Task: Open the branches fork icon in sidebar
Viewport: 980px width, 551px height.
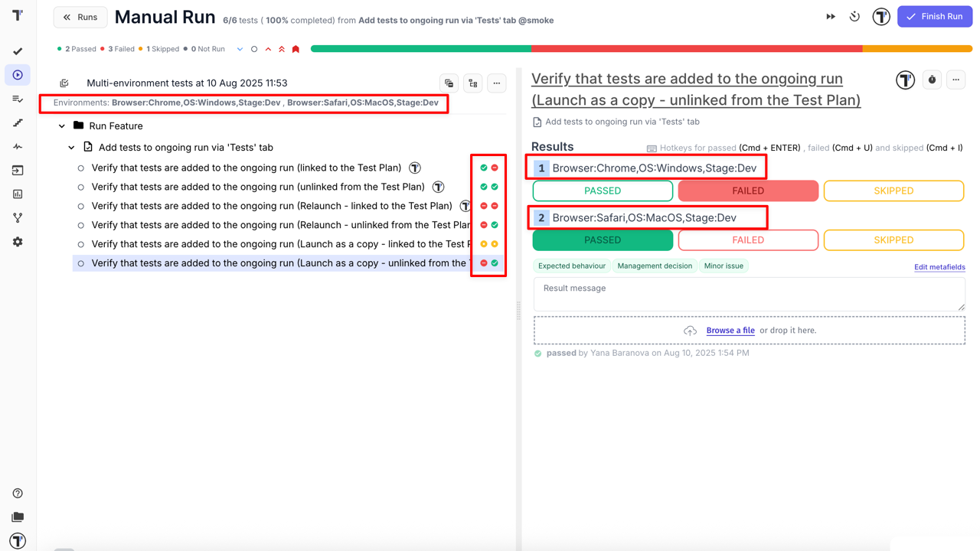Action: [18, 218]
